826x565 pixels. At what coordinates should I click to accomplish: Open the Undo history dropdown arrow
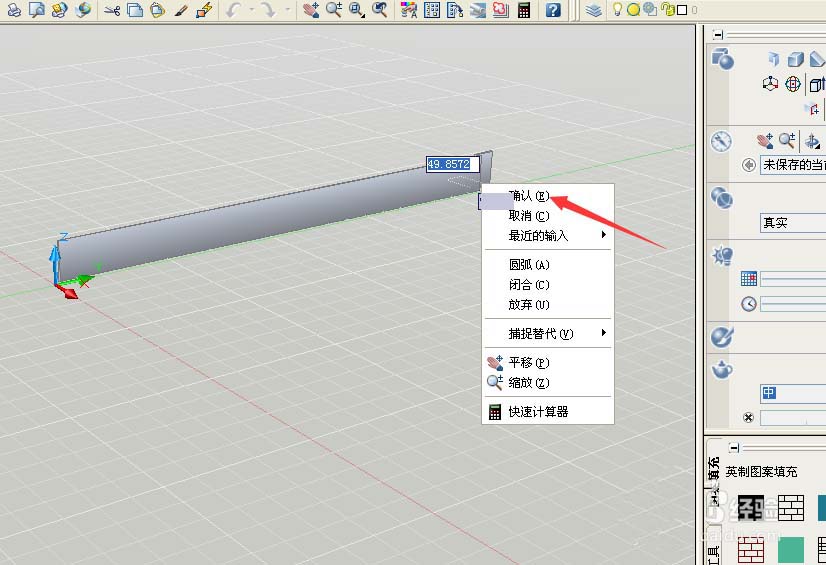(x=251, y=9)
